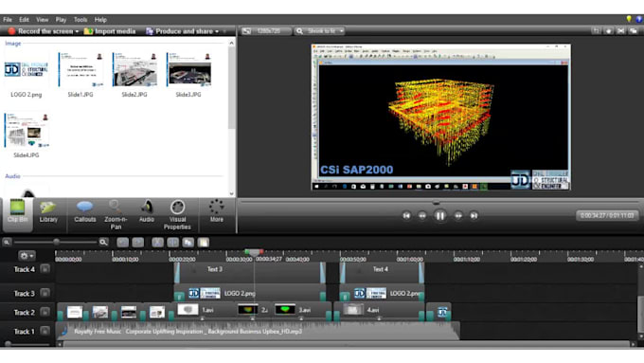The height and width of the screenshot is (363, 644).
Task: Open Visual Properties tool
Action: (x=177, y=214)
